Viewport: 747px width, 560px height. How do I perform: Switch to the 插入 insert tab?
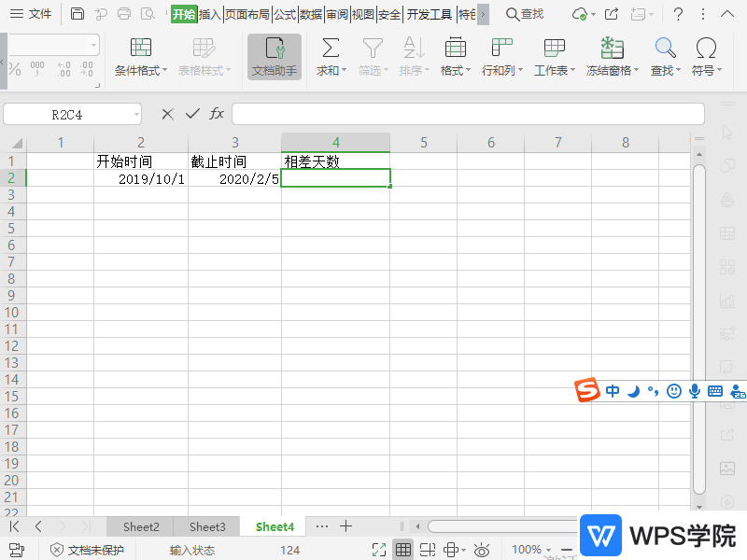[x=209, y=14]
